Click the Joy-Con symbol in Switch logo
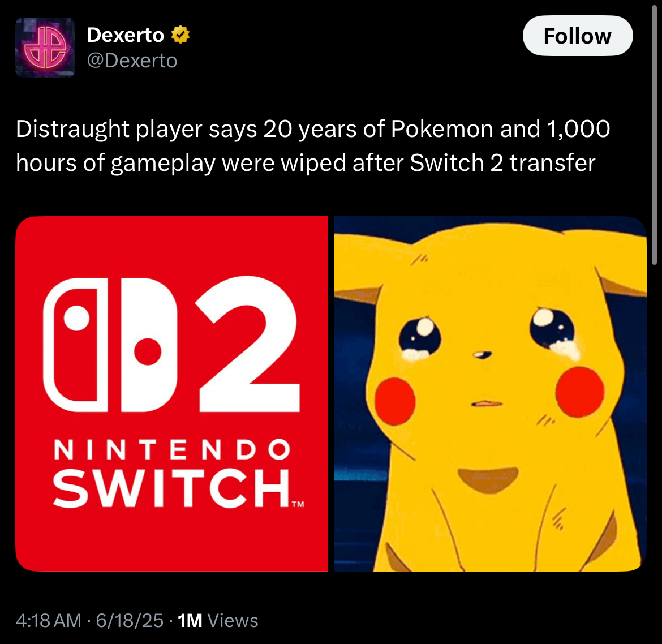 pos(110,345)
